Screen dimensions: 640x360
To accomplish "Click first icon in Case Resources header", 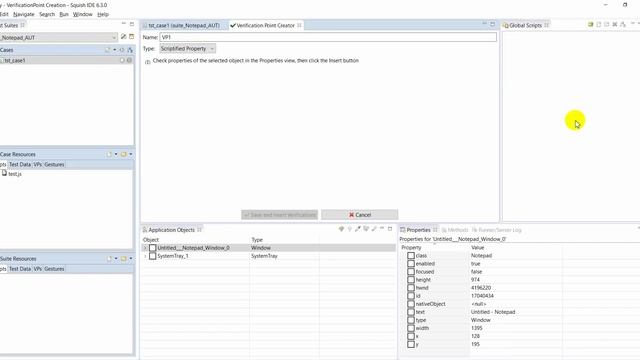I will tap(109, 154).
